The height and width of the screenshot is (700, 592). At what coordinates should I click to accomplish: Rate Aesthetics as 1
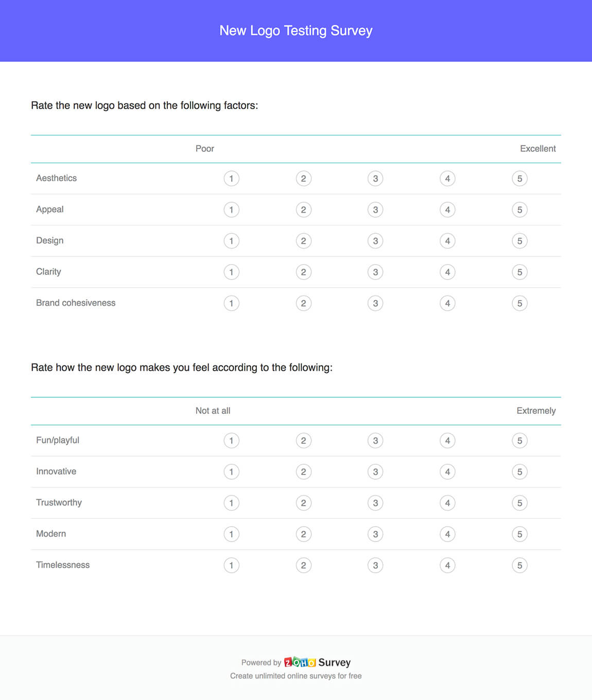(x=231, y=179)
